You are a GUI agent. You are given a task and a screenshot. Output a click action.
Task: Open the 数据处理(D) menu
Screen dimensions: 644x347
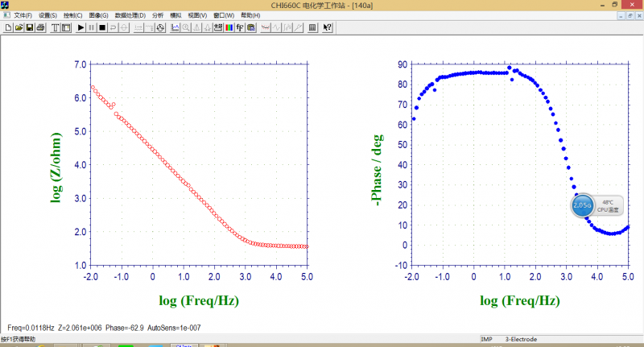pyautogui.click(x=130, y=15)
